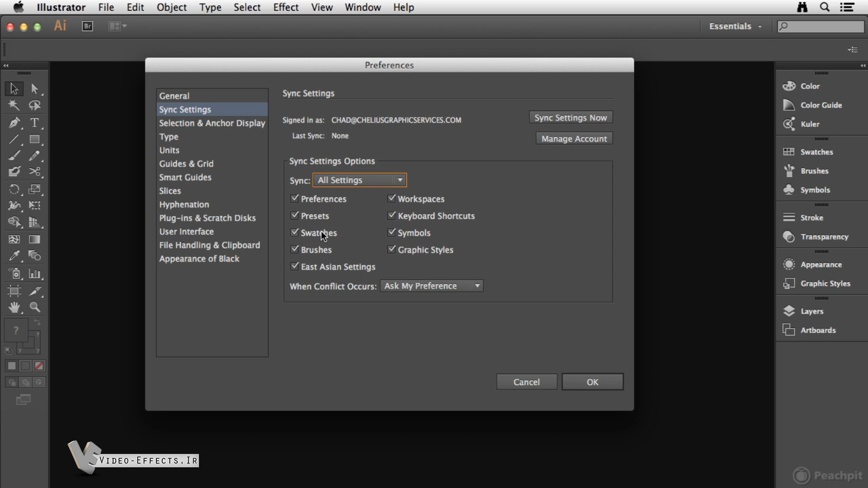Screen dimensions: 868x488
Task: Select the Paintbrush tool
Action: coord(14,156)
